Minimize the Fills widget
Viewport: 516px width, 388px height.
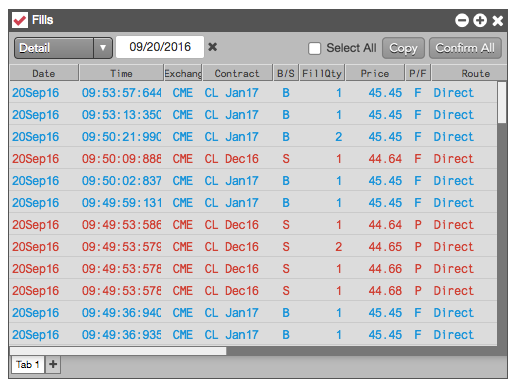[x=462, y=20]
